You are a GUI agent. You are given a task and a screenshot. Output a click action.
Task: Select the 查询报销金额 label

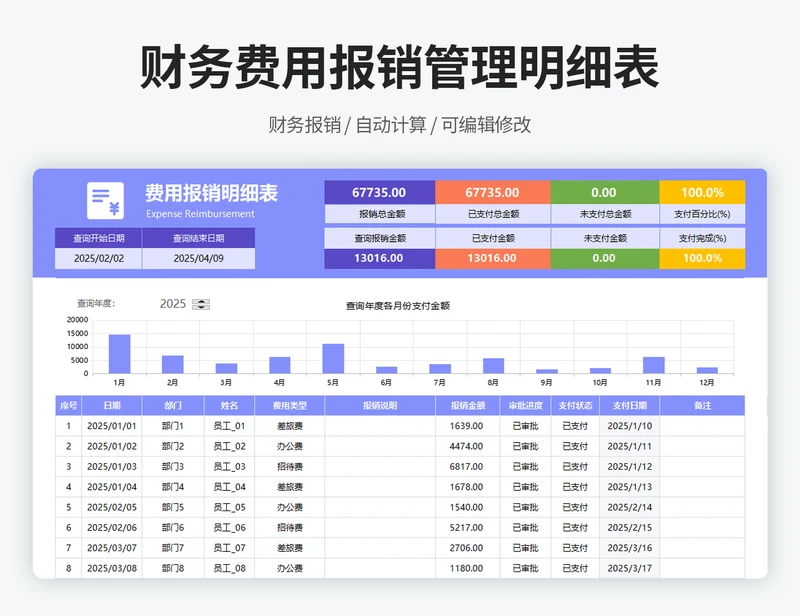[380, 238]
